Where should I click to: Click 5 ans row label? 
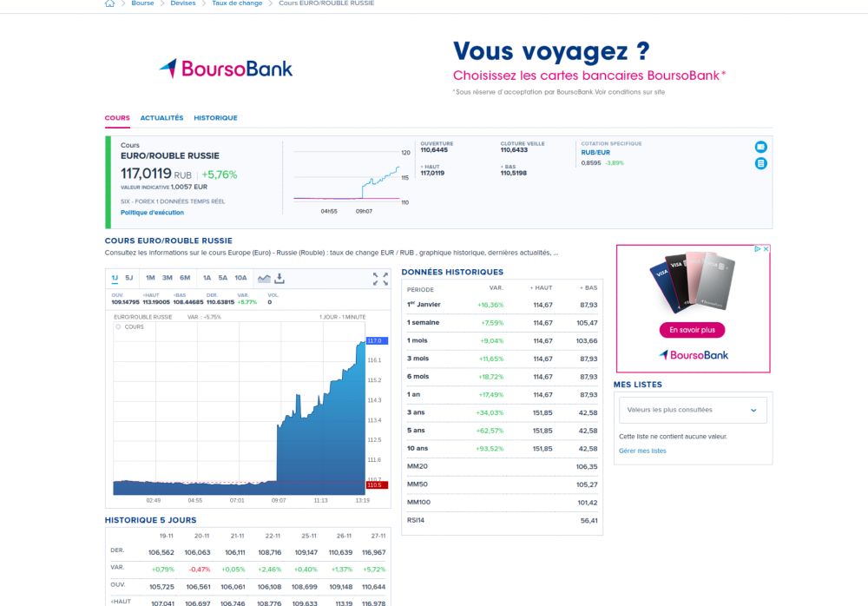(x=416, y=431)
